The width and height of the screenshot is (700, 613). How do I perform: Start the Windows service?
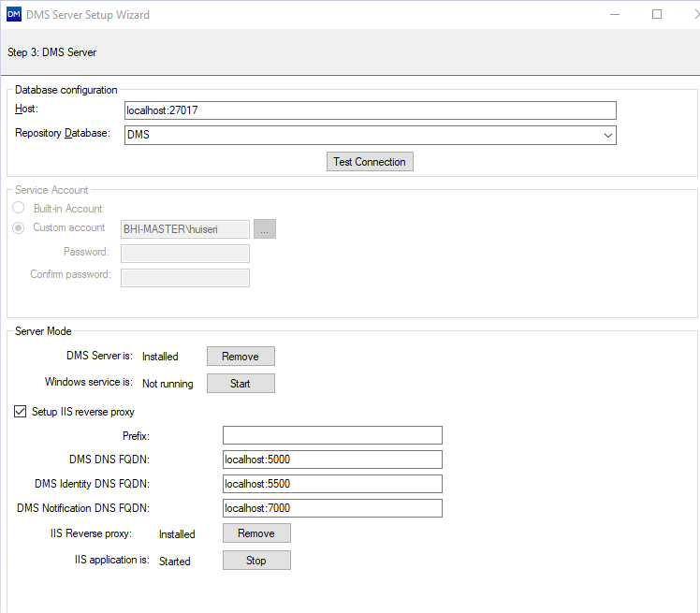click(x=241, y=384)
